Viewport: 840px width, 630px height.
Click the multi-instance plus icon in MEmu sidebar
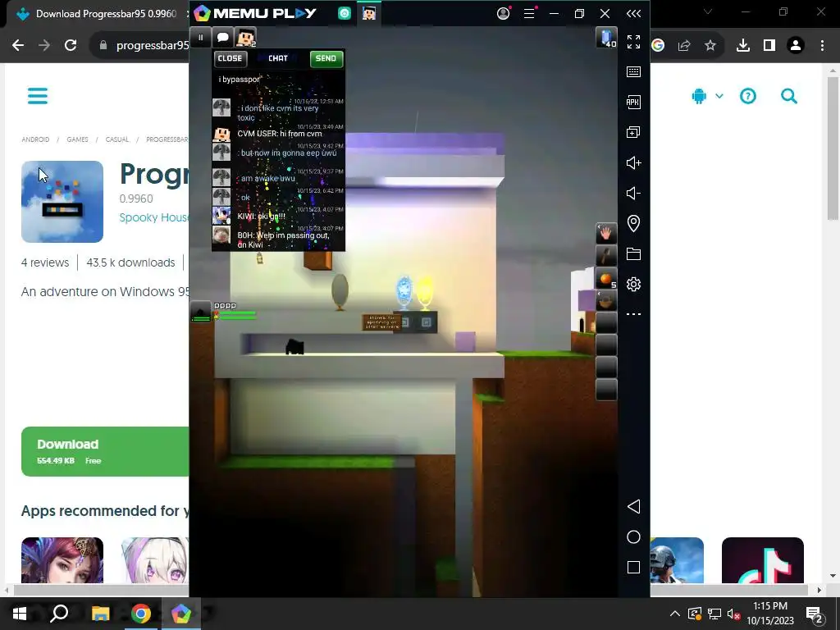point(633,132)
